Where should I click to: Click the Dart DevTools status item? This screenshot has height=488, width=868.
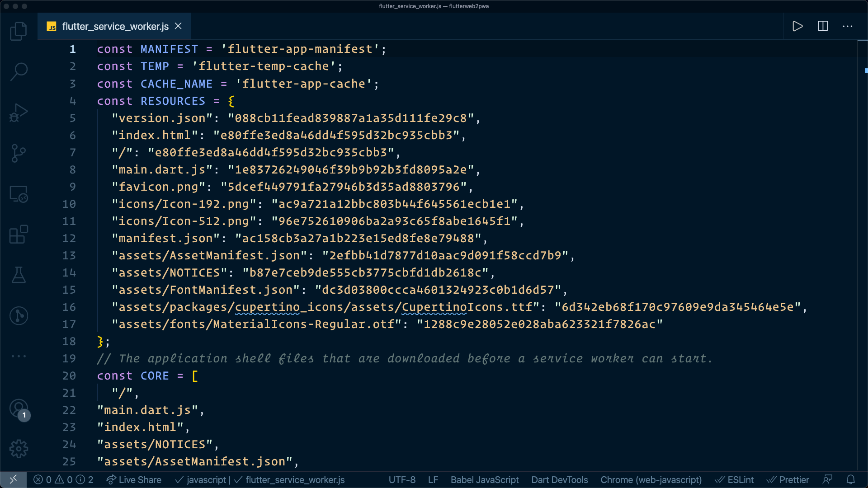pos(559,479)
